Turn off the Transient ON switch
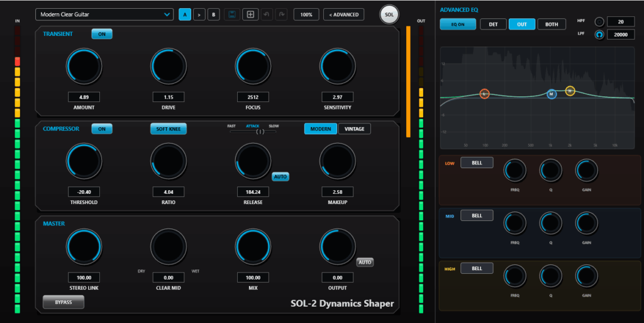The width and height of the screenshot is (644, 323). (102, 34)
